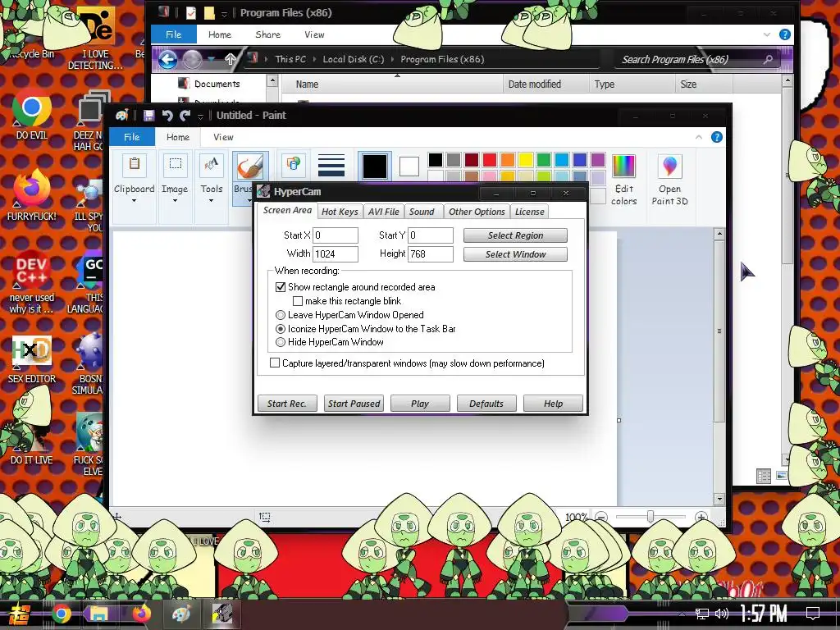Click the Select Region button
Viewport: 840px width, 630px height.
coord(515,235)
